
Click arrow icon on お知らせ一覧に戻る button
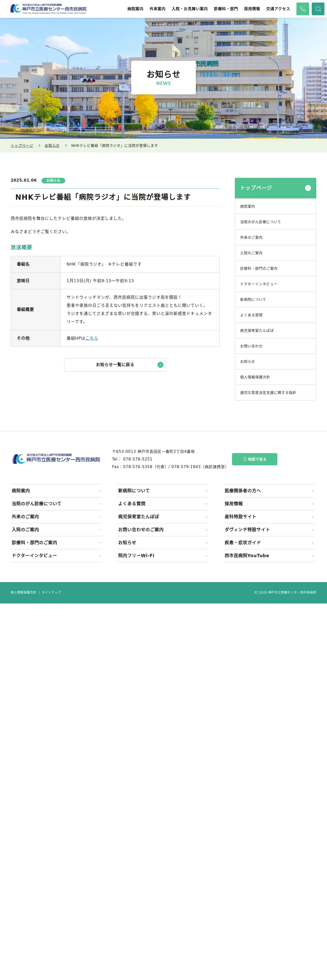[x=160, y=365]
